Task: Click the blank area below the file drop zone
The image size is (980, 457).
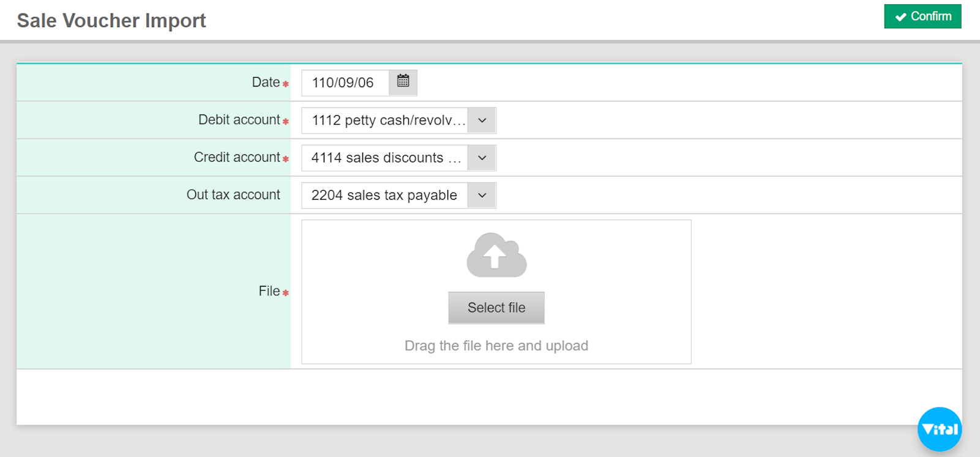Action: click(x=490, y=397)
